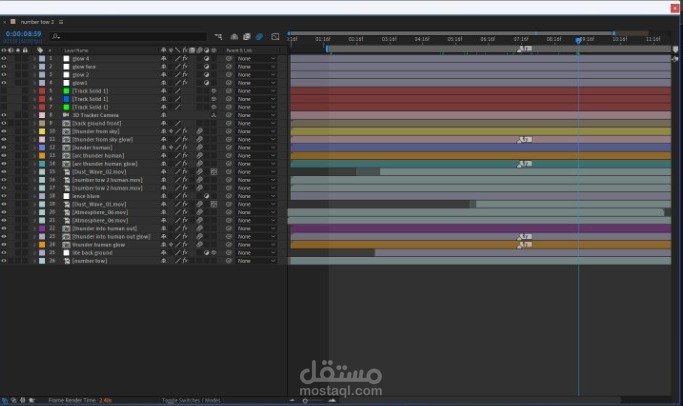Click the purple label swatch of thunder into human out
683x406 pixels.
pos(42,228)
